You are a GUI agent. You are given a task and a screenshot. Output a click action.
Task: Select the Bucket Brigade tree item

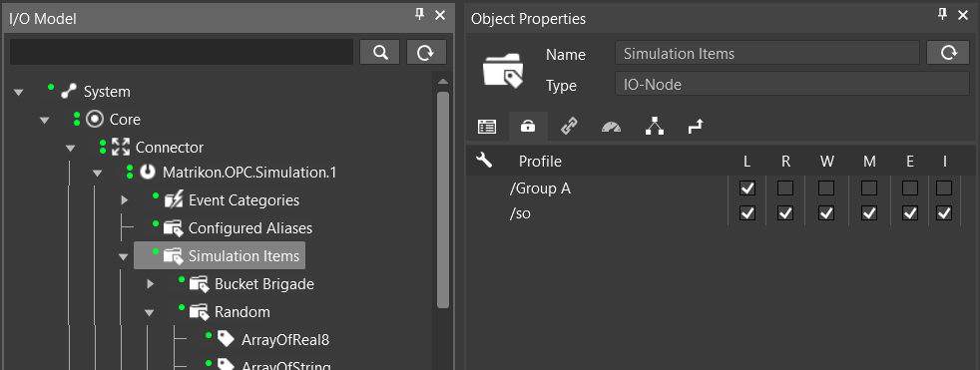coord(264,284)
